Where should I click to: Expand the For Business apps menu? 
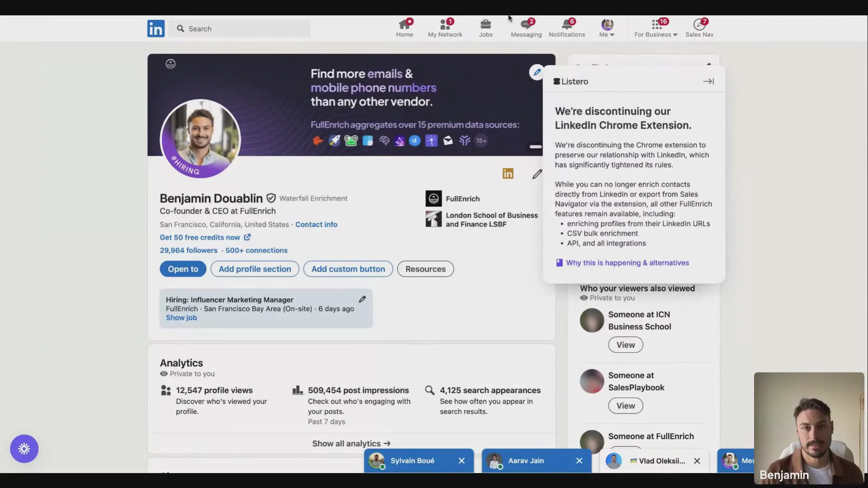(x=656, y=28)
